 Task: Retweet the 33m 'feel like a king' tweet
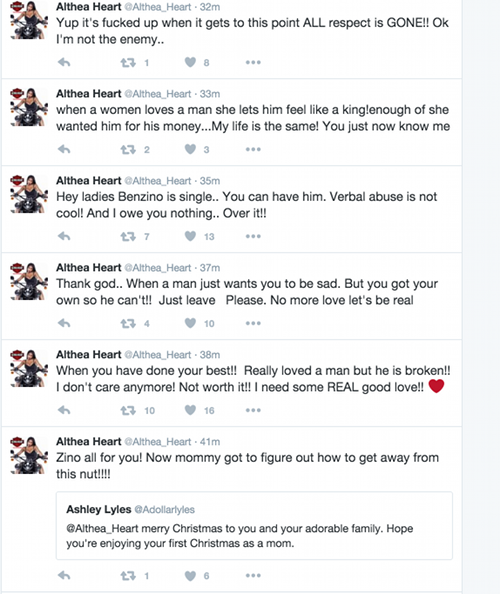(128, 150)
